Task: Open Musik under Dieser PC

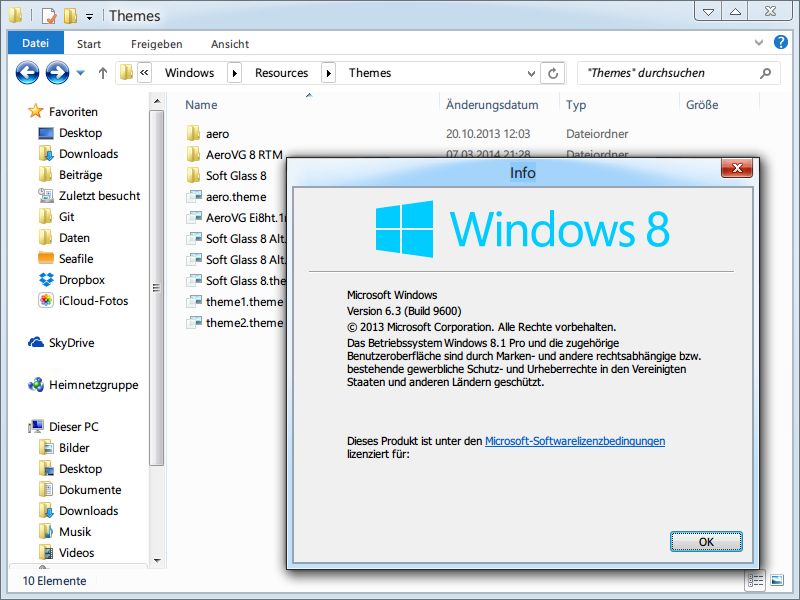Action: pos(65,531)
